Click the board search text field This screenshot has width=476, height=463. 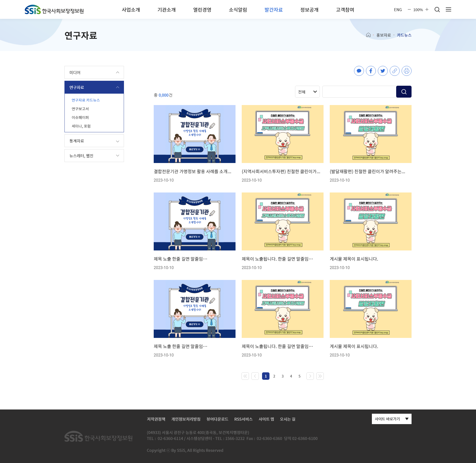(359, 92)
